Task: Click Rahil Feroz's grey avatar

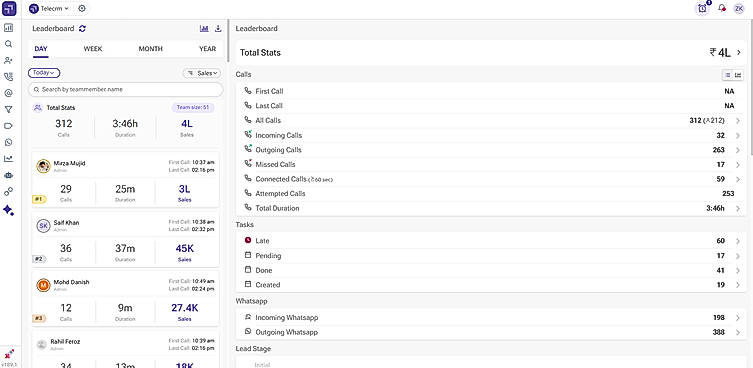Action: (x=42, y=344)
